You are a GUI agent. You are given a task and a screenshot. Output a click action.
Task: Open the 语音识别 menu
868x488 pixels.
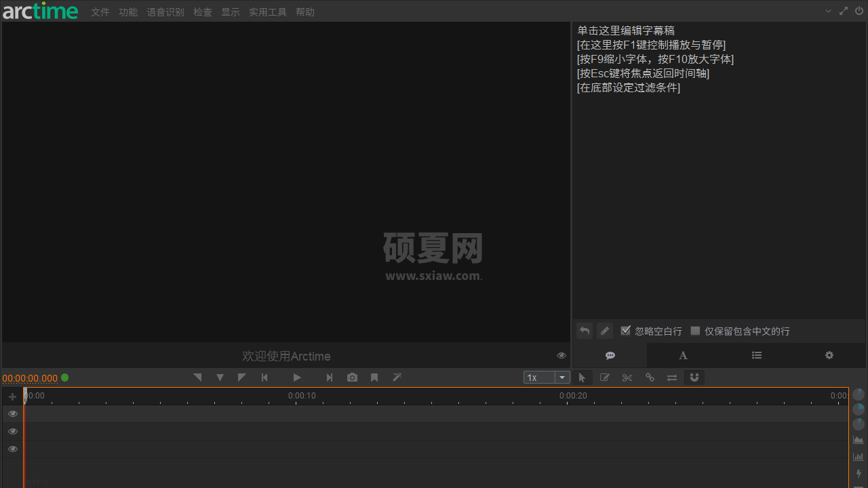click(165, 12)
